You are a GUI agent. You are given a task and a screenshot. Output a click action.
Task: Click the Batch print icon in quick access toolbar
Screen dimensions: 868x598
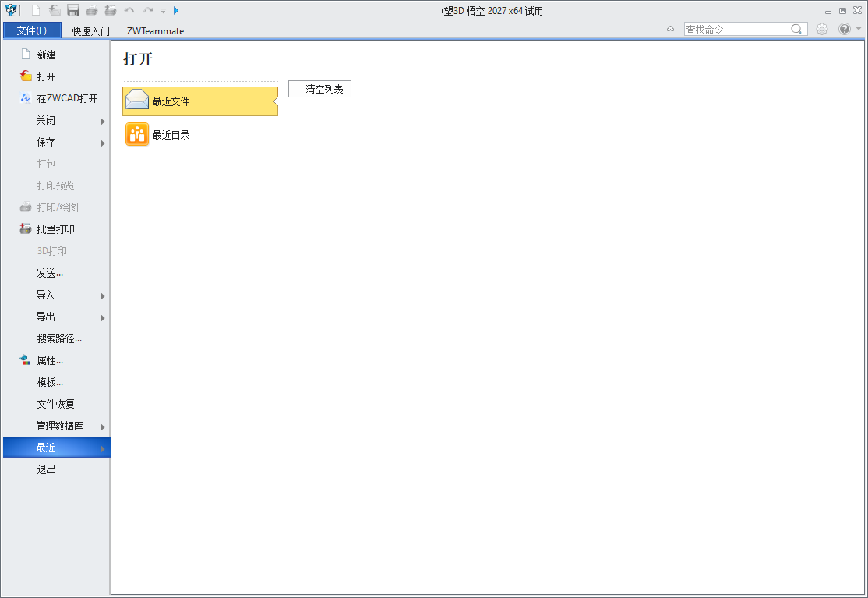click(x=111, y=10)
